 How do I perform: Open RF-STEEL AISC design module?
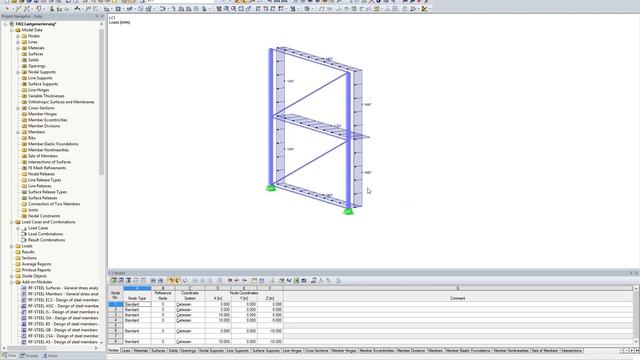[63, 306]
